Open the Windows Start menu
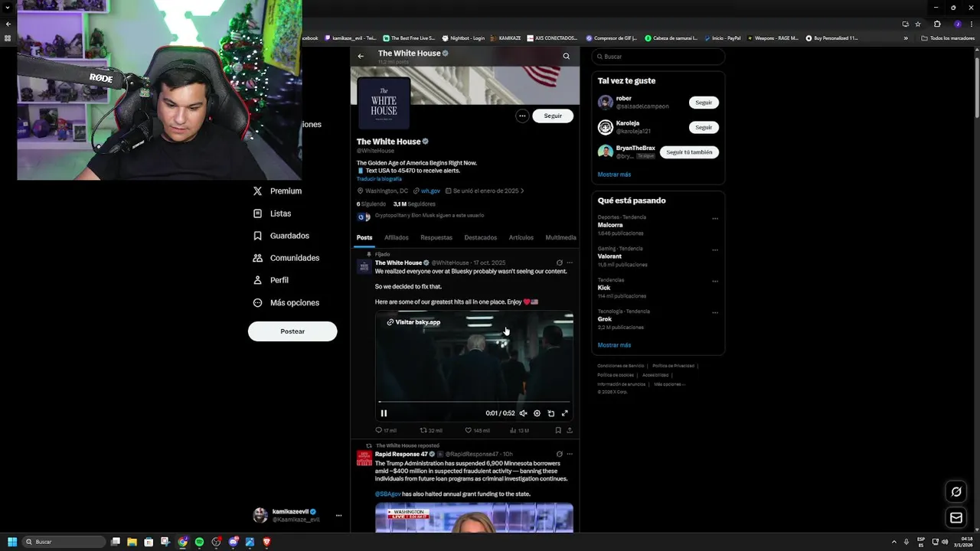 point(12,542)
